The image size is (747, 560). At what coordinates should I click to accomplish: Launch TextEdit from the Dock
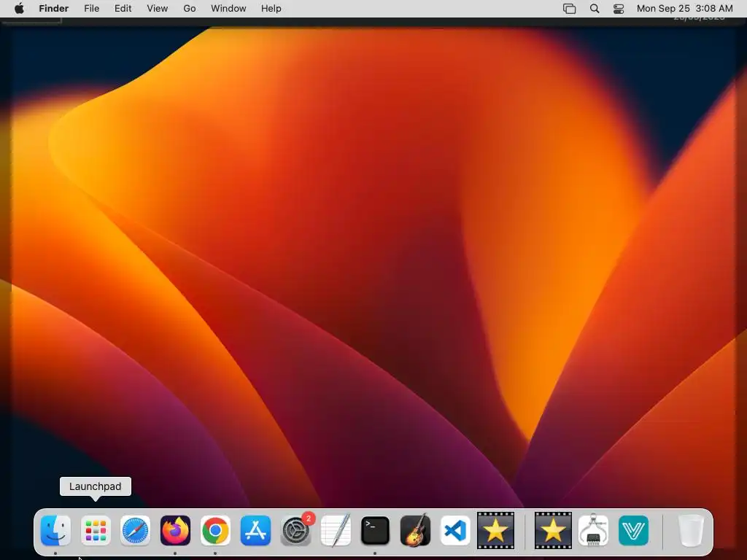pyautogui.click(x=336, y=531)
